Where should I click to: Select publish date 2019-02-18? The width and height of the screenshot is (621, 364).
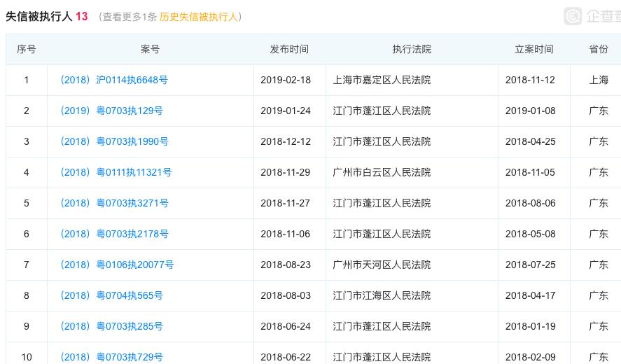286,80
